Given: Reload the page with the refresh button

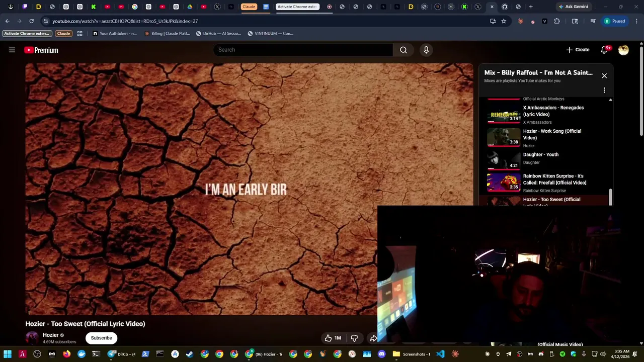Looking at the screenshot, I should pyautogui.click(x=31, y=21).
